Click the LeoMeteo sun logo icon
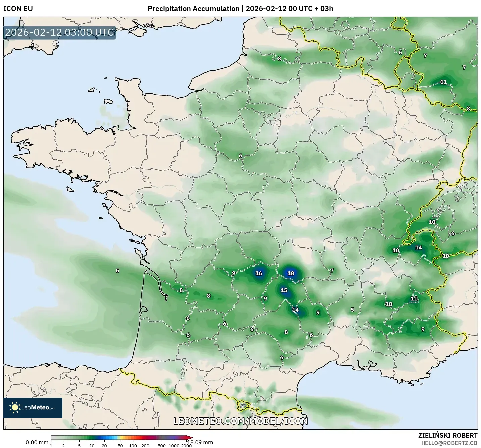 [x=15, y=407]
